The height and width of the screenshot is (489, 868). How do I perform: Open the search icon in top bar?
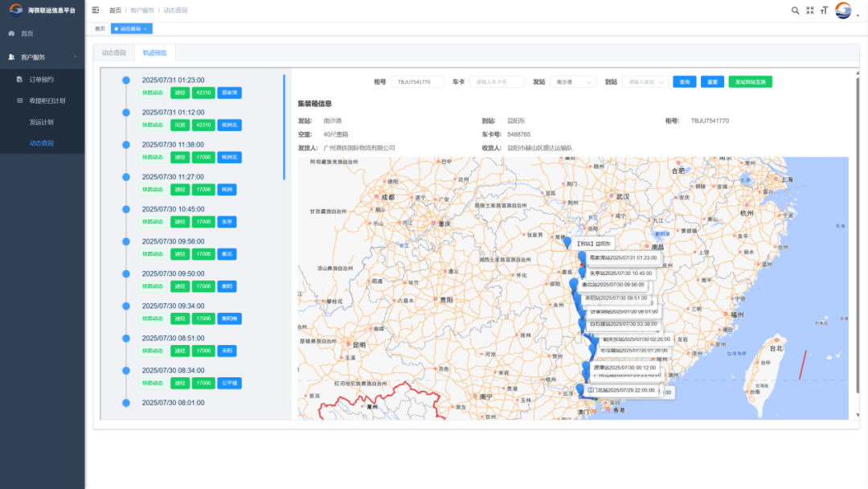pos(795,10)
